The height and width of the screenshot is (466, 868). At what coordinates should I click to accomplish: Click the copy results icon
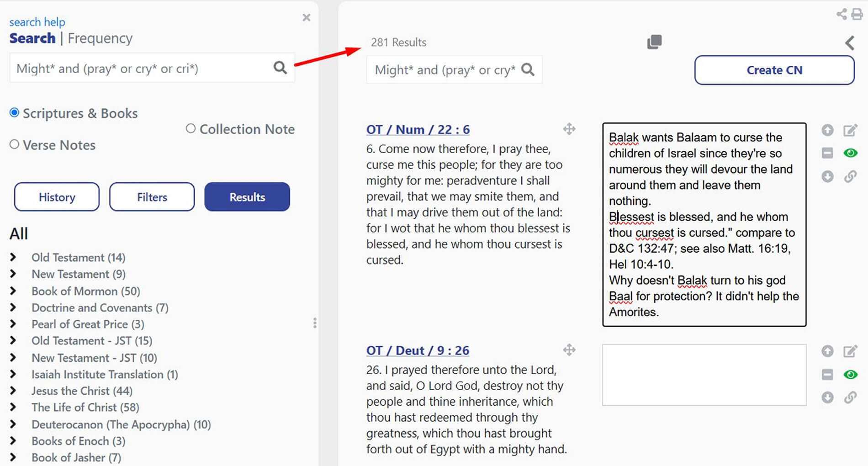(654, 42)
